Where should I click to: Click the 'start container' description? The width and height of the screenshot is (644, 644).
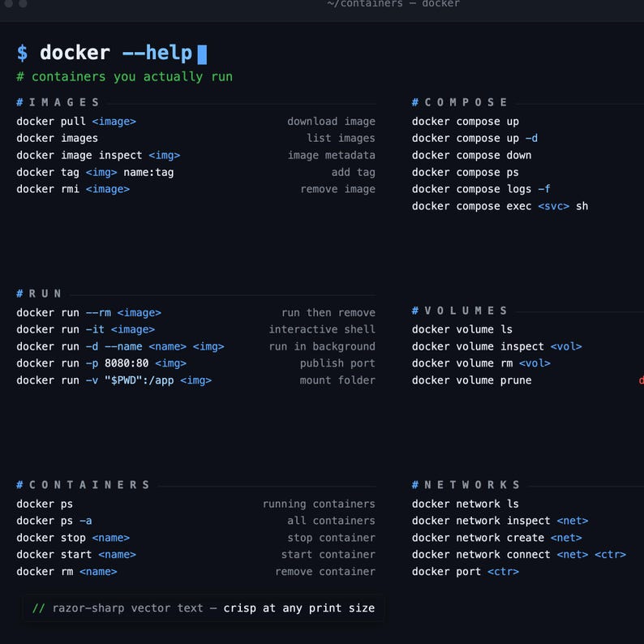tap(328, 555)
